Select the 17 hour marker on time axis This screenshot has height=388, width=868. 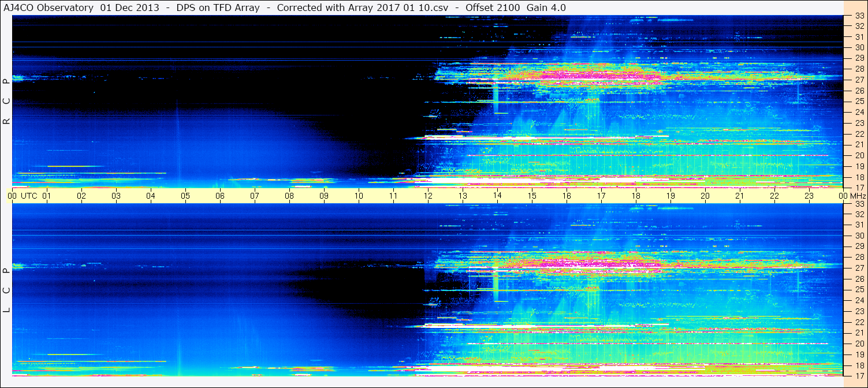point(601,196)
